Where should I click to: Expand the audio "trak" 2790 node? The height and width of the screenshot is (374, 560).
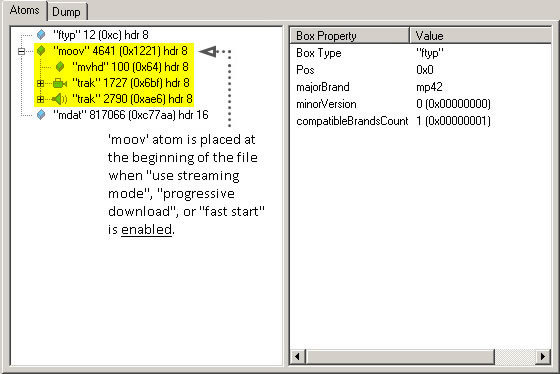coord(40,99)
